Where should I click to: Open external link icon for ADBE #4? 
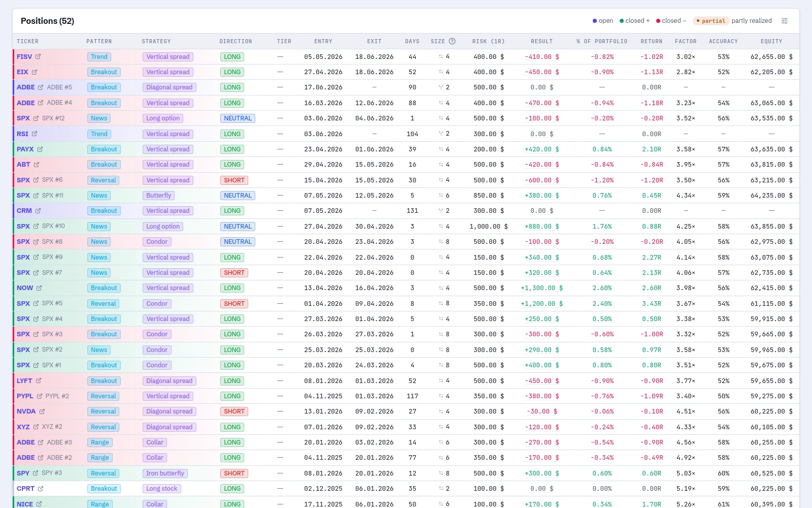point(41,103)
